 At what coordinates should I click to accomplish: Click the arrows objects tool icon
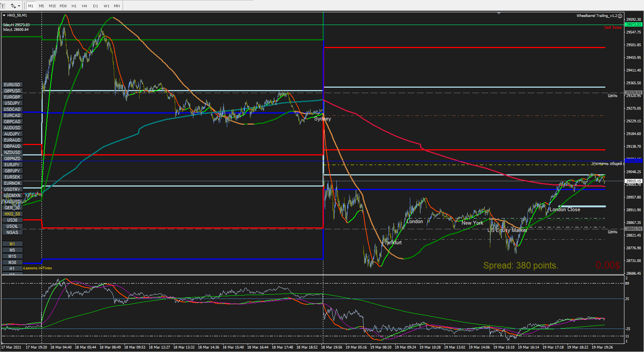point(13,6)
